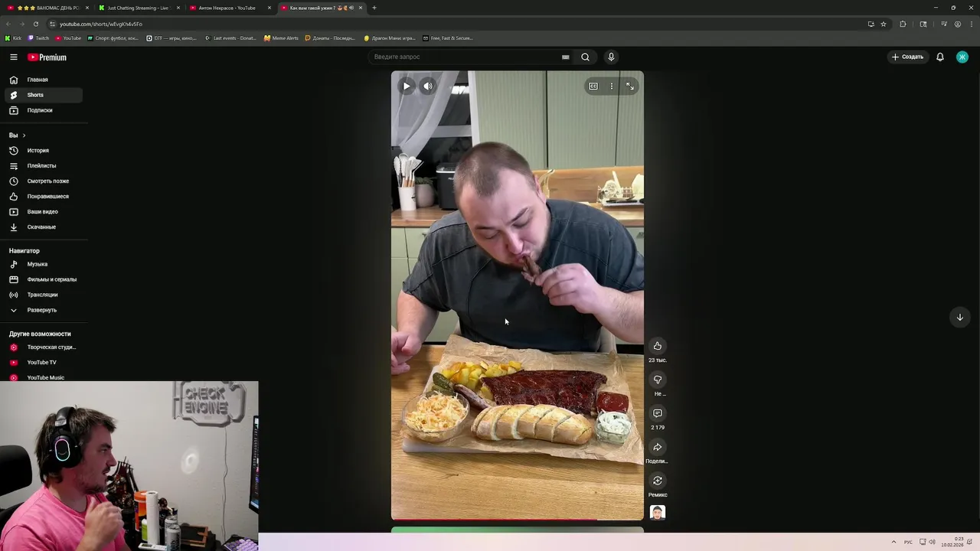The image size is (980, 551).
Task: Open the Ремикс remix option
Action: click(x=658, y=481)
